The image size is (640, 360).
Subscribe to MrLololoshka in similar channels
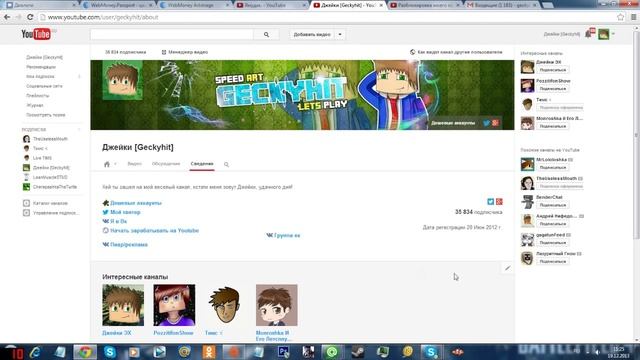553,167
